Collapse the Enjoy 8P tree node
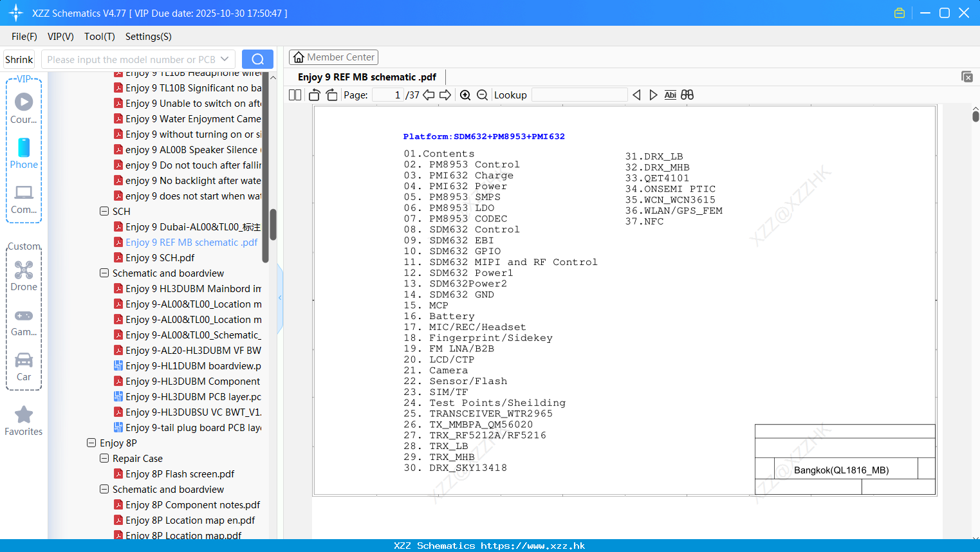Viewport: 980px width, 552px height. pyautogui.click(x=91, y=443)
